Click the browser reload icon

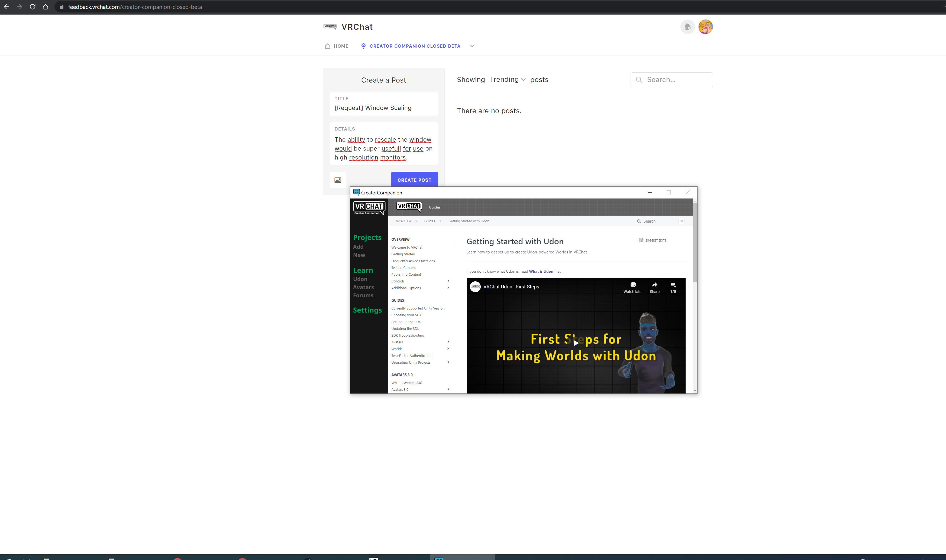coord(33,7)
